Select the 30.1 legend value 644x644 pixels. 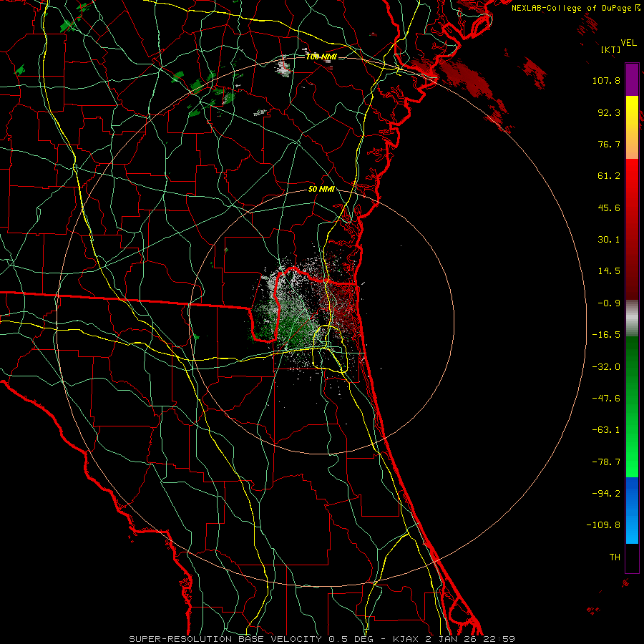pos(609,240)
